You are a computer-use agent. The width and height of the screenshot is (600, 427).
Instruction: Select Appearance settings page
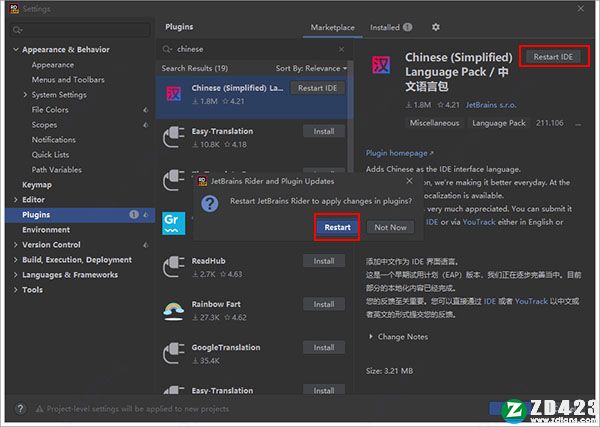point(53,65)
